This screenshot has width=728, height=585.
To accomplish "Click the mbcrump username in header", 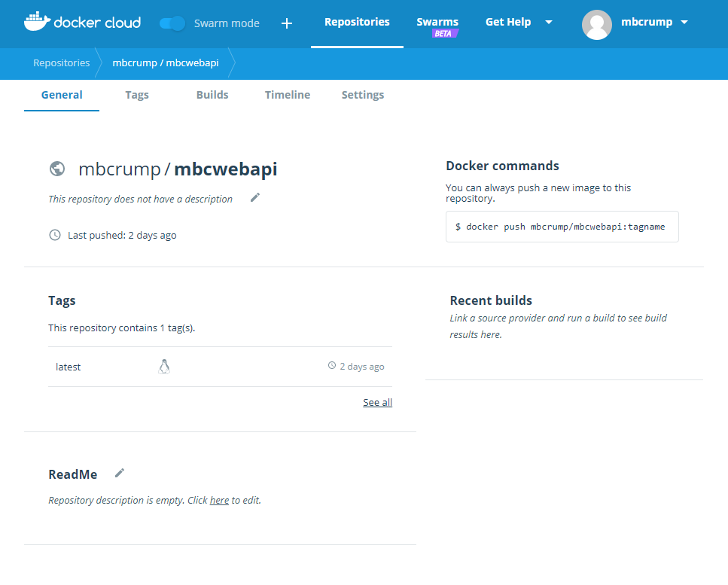I will pos(647,23).
